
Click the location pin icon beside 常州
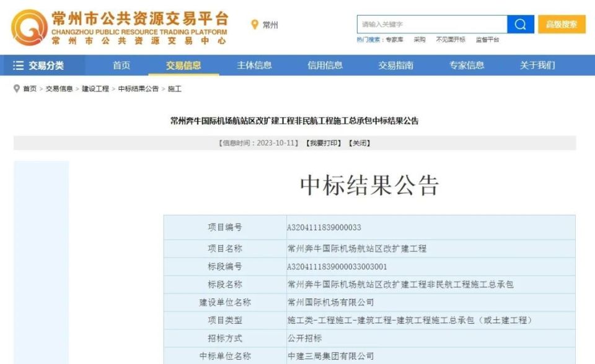(253, 25)
